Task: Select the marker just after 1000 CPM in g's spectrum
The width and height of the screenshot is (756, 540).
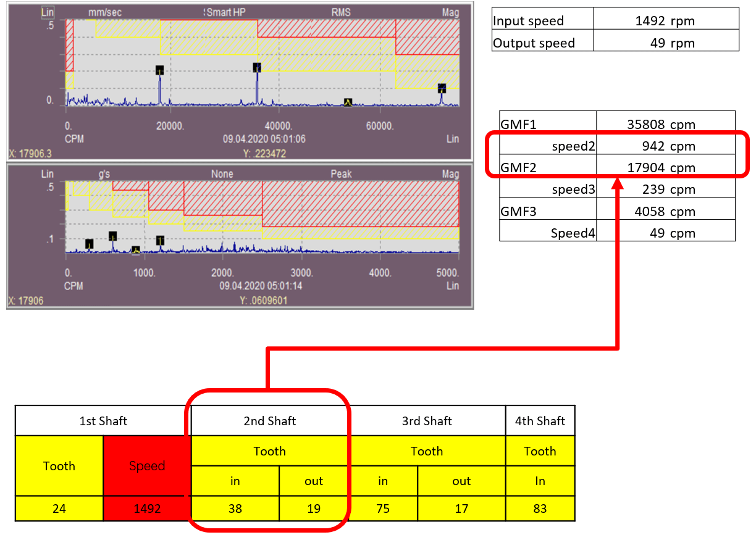Action: click(x=160, y=240)
